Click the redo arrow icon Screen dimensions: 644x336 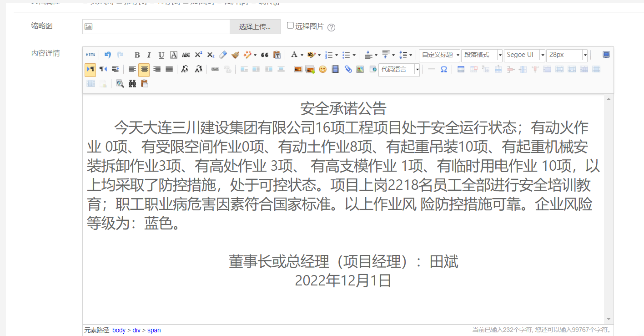[120, 55]
